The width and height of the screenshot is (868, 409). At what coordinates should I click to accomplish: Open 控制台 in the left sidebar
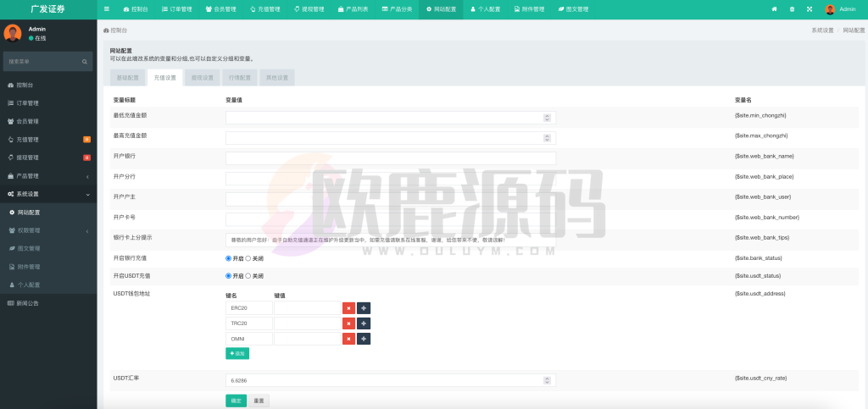[x=48, y=86]
